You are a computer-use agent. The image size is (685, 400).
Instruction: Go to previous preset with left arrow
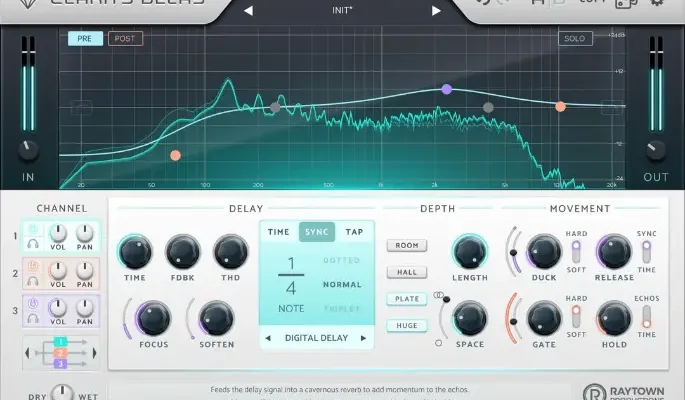(x=248, y=11)
